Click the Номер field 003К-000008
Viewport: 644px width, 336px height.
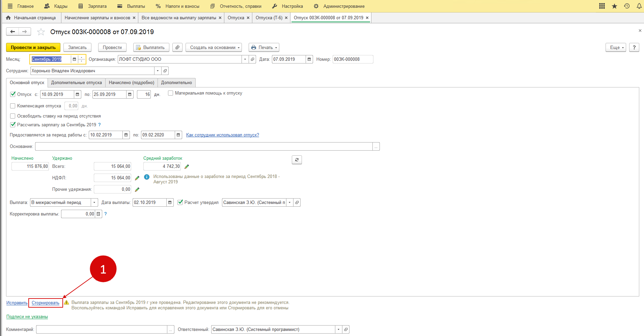click(353, 59)
